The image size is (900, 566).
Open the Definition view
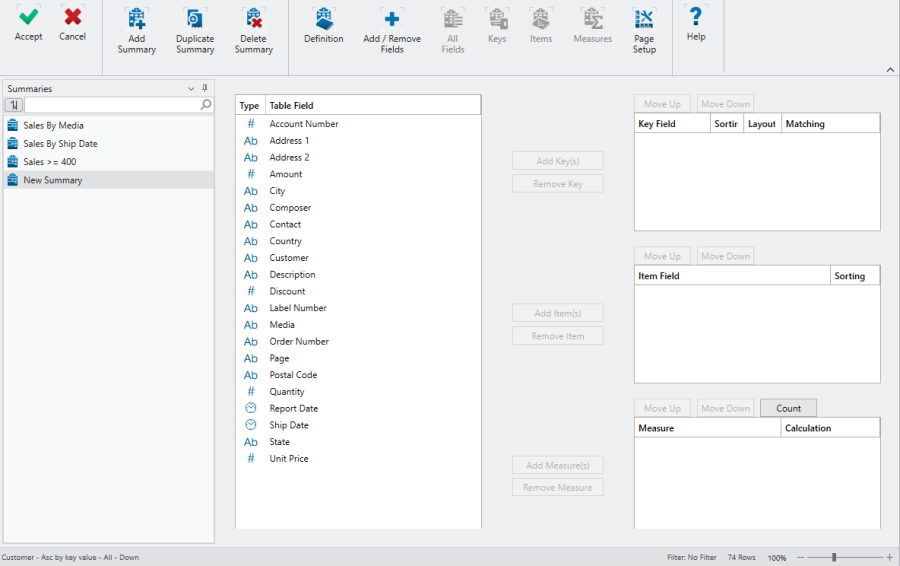(323, 19)
